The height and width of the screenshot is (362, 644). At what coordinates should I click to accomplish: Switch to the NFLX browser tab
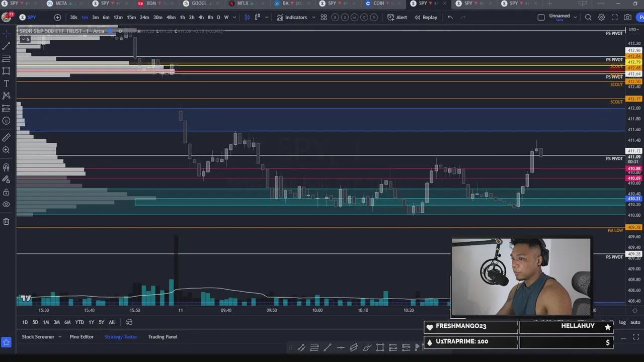click(x=243, y=4)
